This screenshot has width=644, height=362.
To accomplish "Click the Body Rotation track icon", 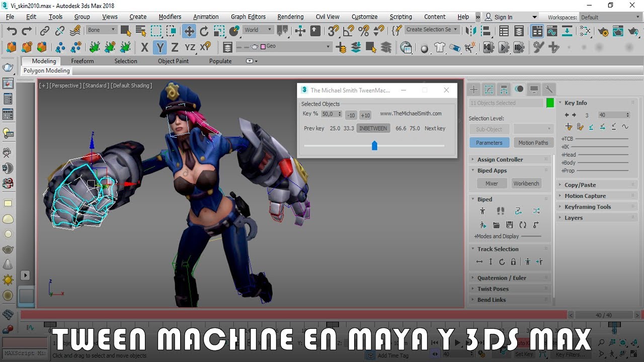I will point(502,262).
